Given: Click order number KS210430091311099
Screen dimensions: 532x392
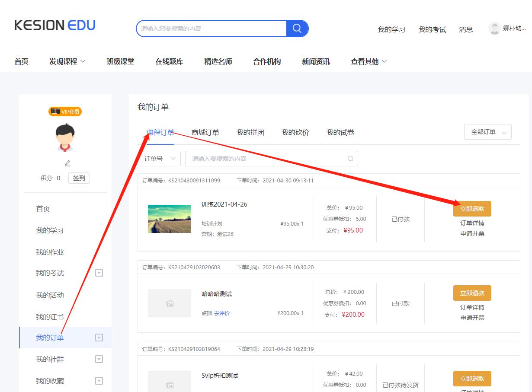Looking at the screenshot, I should click(194, 180).
